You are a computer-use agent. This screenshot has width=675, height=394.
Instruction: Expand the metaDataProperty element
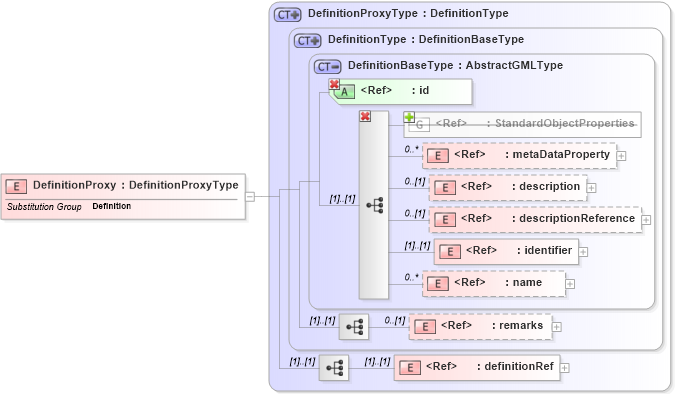pos(621,156)
